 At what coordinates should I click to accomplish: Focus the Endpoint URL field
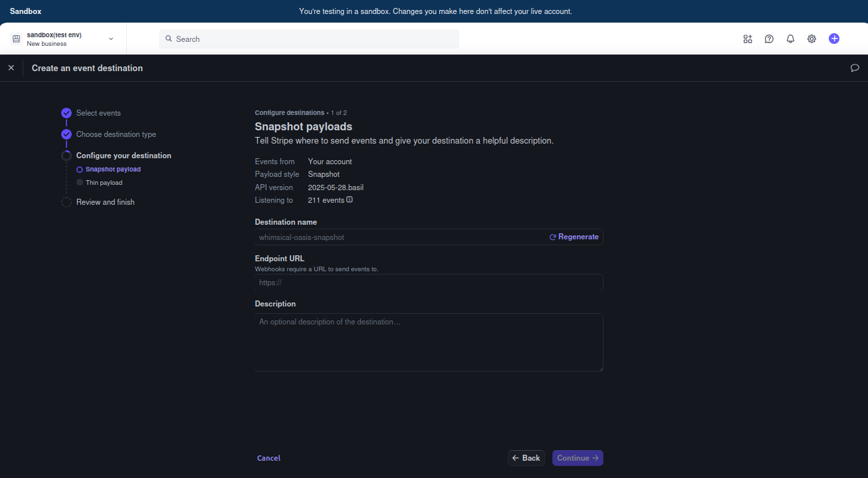429,282
